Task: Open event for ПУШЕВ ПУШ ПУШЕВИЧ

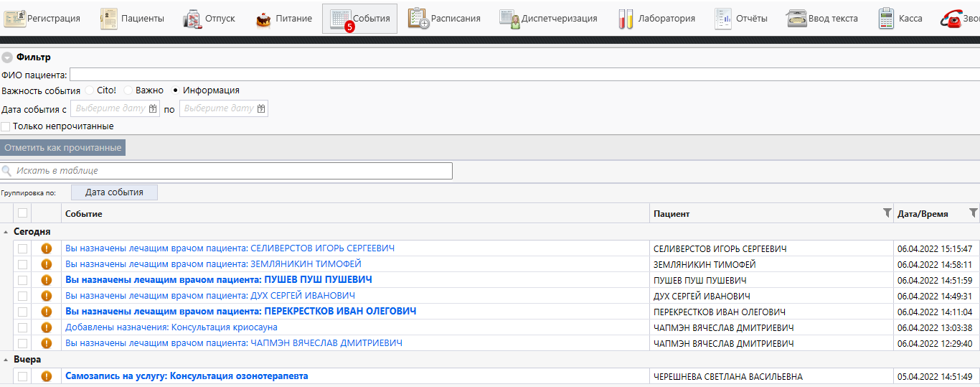Action: coord(218,280)
